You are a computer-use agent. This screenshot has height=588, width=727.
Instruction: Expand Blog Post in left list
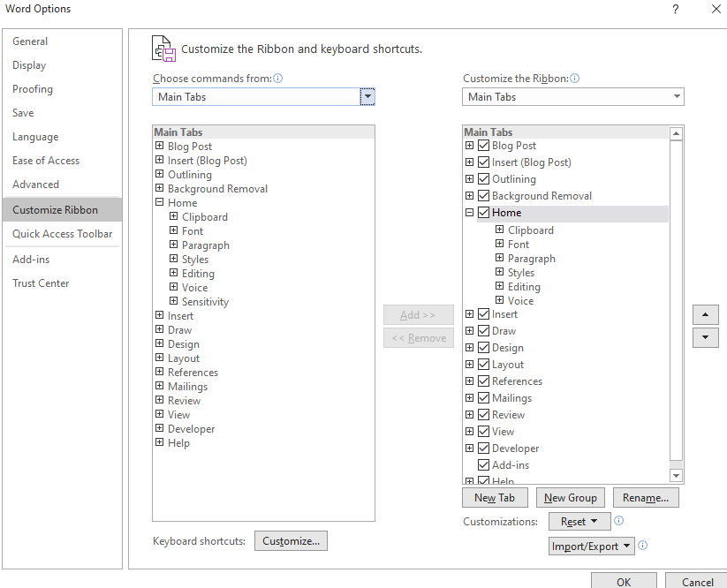[x=160, y=145]
